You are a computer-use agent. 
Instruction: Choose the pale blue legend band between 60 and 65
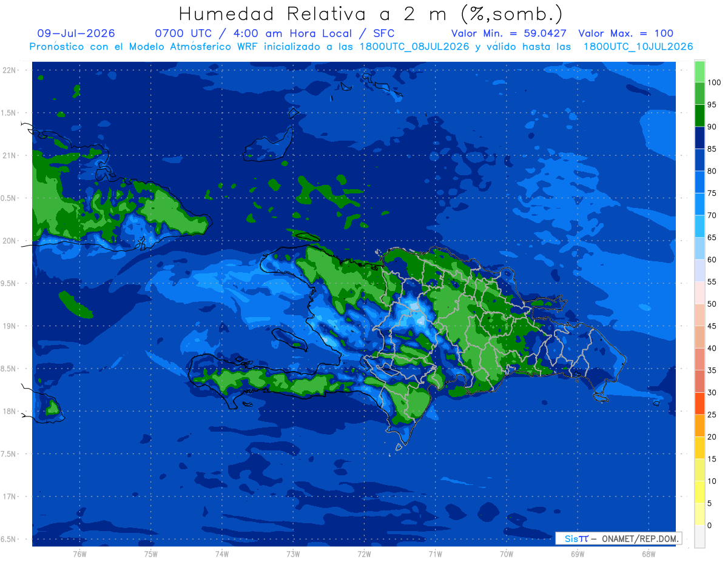coord(699,248)
